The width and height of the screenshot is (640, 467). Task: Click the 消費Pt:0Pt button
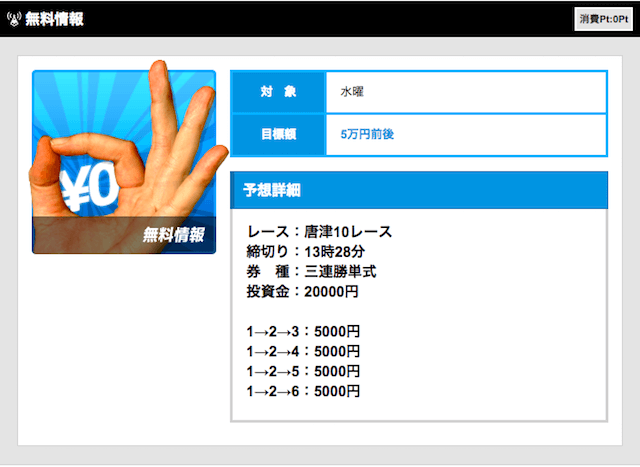(x=603, y=19)
